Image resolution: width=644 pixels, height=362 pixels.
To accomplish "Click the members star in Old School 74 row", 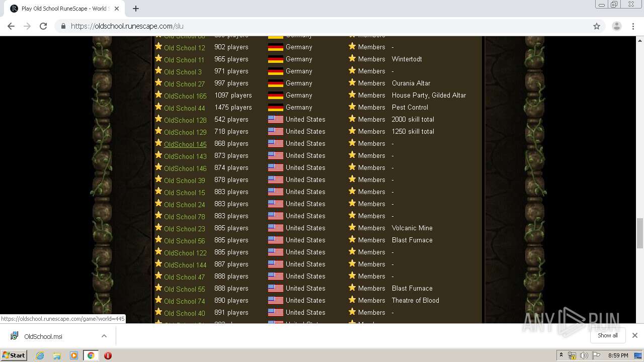I will click(352, 300).
